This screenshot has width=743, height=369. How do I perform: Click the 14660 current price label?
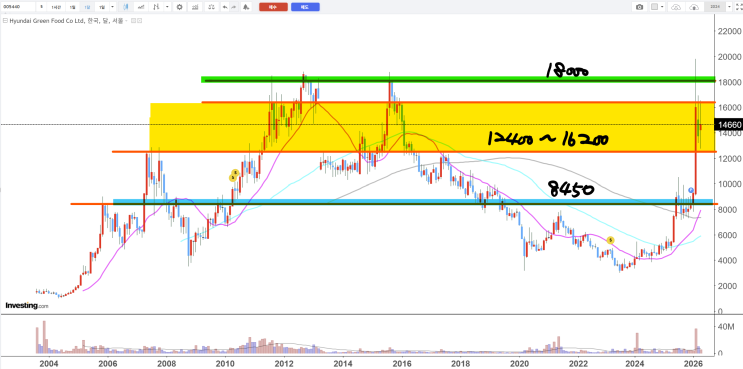[729, 125]
